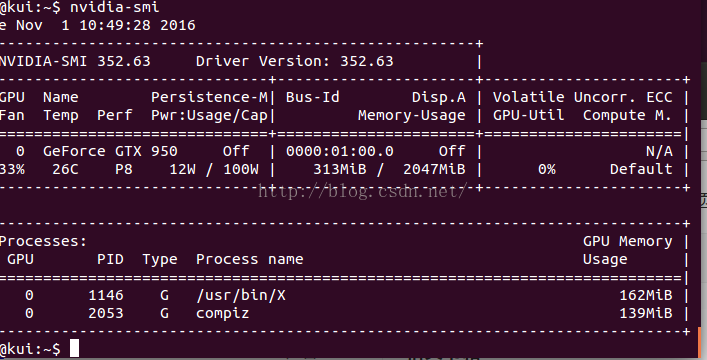Click the 139MiB GPU memory usage
The height and width of the screenshot is (360, 707).
pos(646,314)
